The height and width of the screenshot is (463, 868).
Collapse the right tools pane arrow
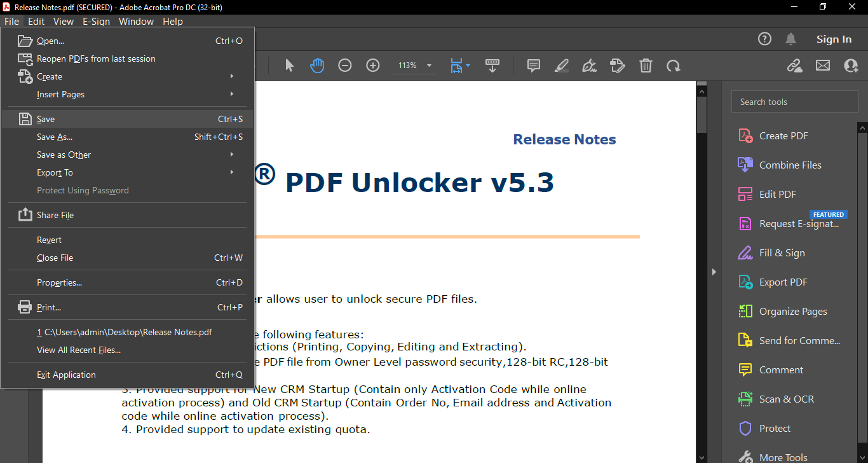click(x=714, y=272)
